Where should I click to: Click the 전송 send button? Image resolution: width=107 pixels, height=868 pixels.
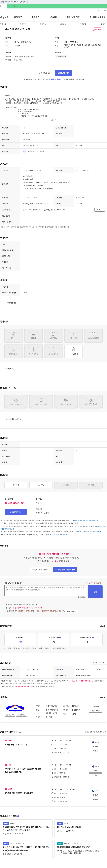[x=95, y=592]
